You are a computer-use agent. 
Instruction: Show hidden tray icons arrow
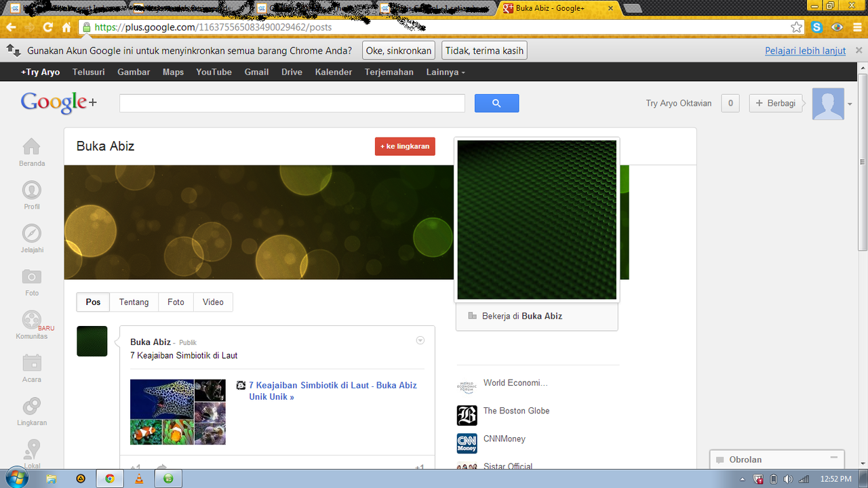coord(743,479)
